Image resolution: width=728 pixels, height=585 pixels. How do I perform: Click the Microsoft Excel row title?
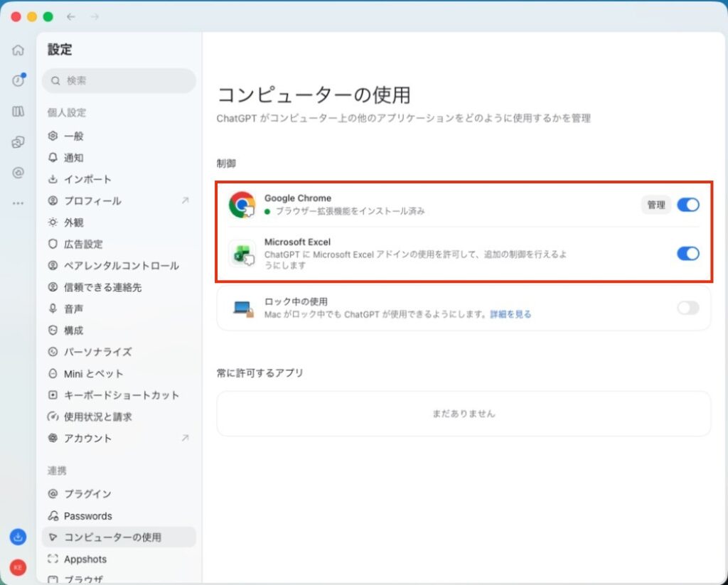(x=297, y=242)
